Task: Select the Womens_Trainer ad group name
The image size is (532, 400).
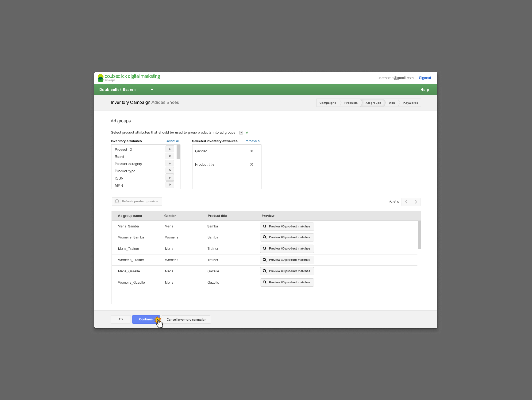Action: (131, 260)
